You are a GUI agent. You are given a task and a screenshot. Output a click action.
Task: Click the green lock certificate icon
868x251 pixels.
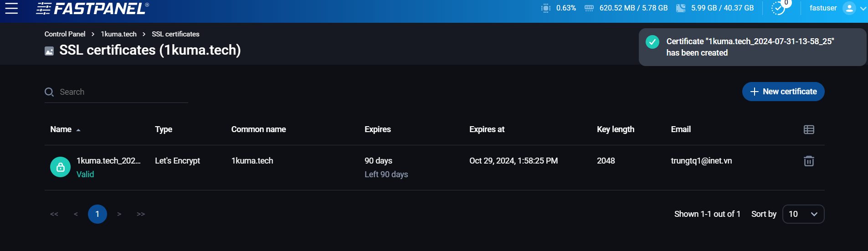pyautogui.click(x=60, y=167)
